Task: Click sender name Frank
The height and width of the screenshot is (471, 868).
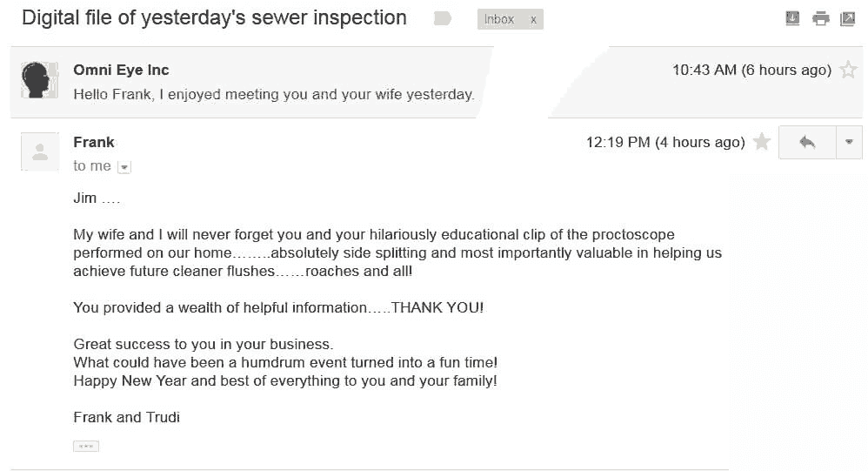Action: (94, 143)
